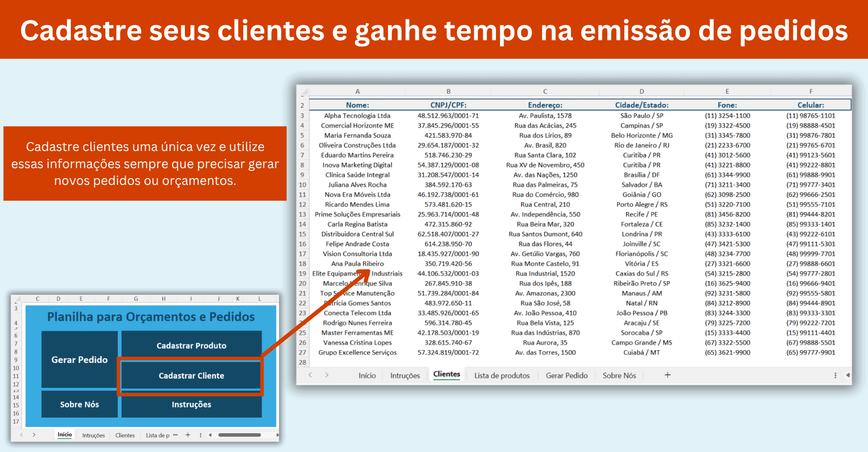Select cell 'Maria Fernanda Souza'
The image size is (868, 452).
(x=358, y=136)
